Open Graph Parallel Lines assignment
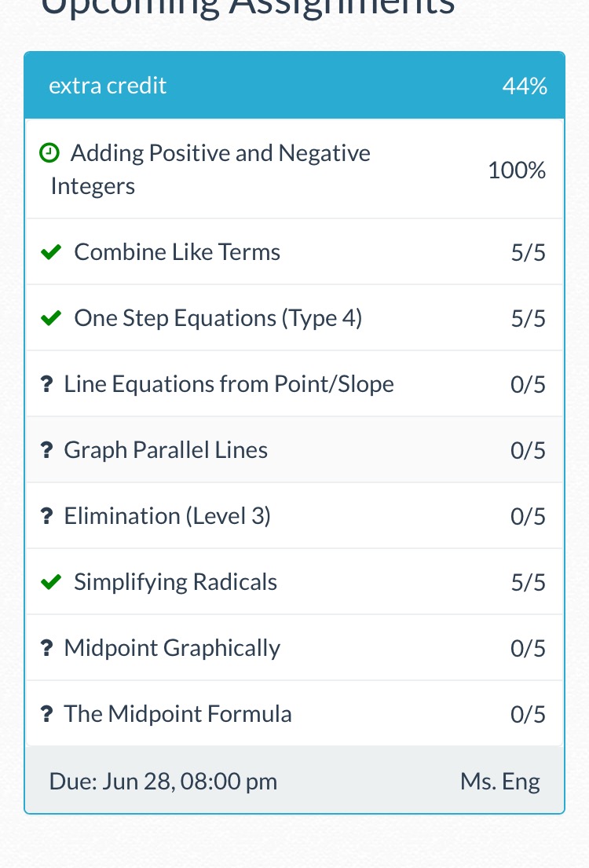The height and width of the screenshot is (868, 589). (294, 449)
